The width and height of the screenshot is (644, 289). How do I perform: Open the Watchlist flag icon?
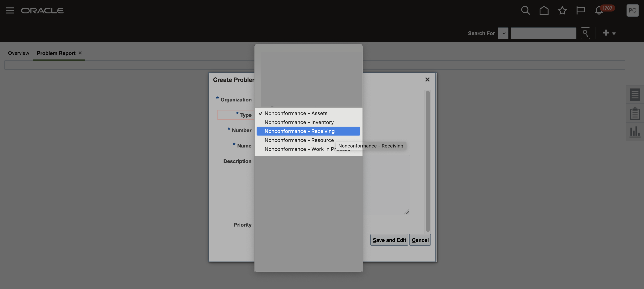[x=580, y=10]
